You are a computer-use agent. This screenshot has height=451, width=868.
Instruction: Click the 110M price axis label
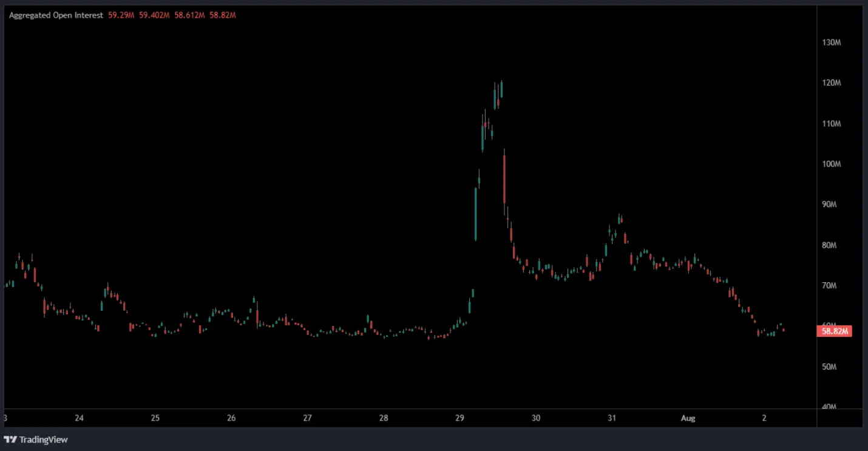coord(831,124)
